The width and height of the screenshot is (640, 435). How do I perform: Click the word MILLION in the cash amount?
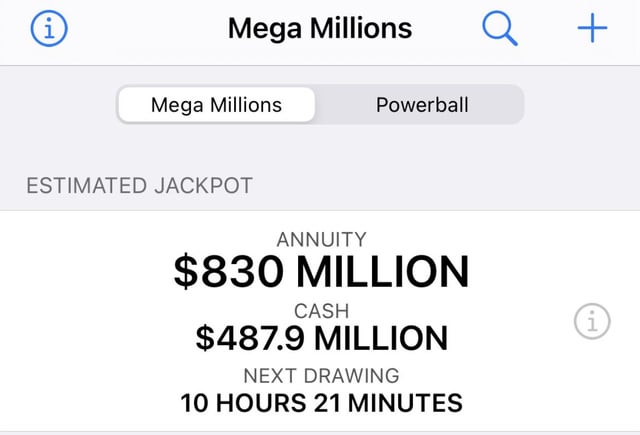[x=381, y=338]
